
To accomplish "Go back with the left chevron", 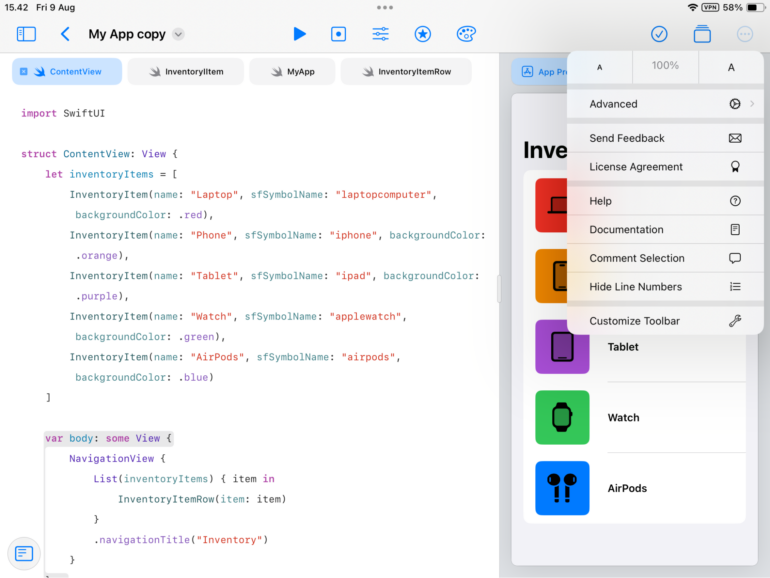I will click(65, 34).
